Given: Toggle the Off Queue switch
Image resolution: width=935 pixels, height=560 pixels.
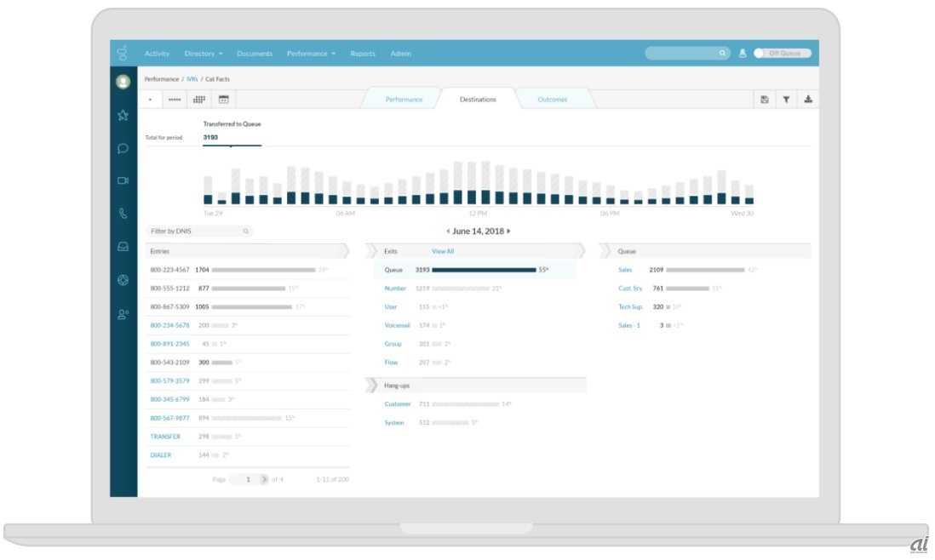Looking at the screenshot, I should click(x=783, y=54).
